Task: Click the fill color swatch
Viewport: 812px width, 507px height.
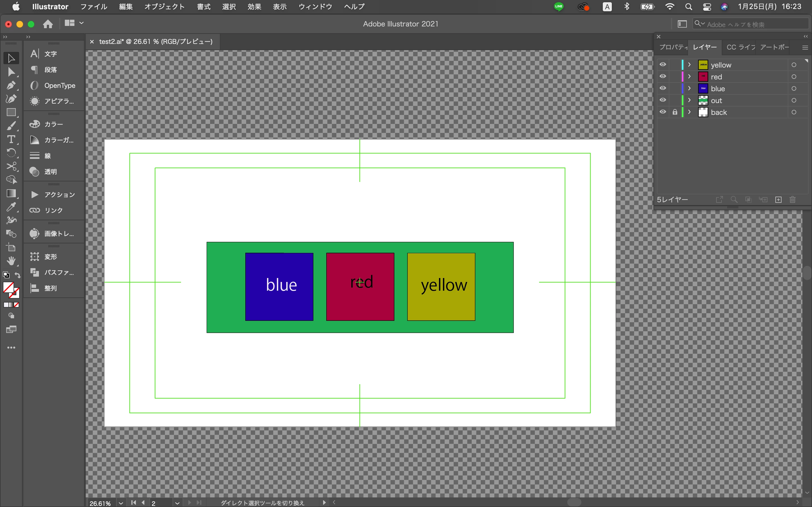Action: click(8, 288)
